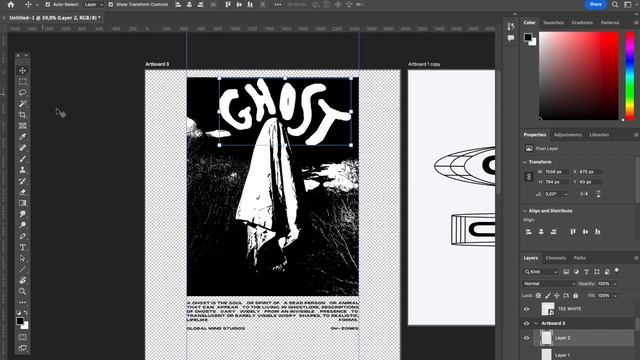The image size is (640, 360).
Task: Select the Eraser tool
Action: pos(22,192)
